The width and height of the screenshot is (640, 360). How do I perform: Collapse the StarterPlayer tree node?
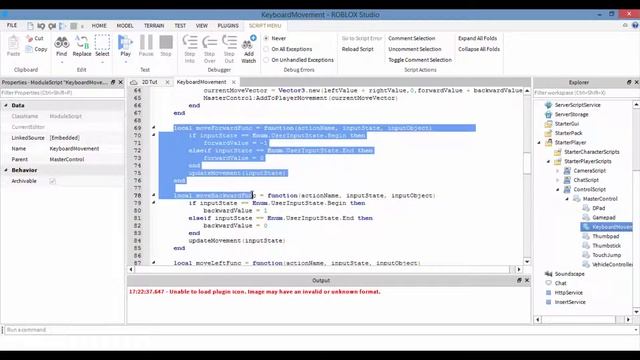coord(539,142)
